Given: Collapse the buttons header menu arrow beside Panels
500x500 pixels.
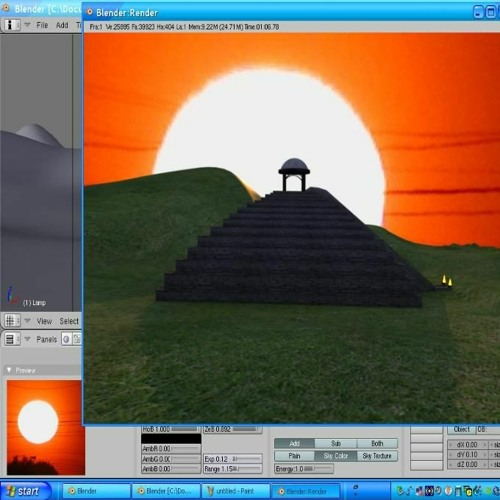Looking at the screenshot, I should pos(28,339).
